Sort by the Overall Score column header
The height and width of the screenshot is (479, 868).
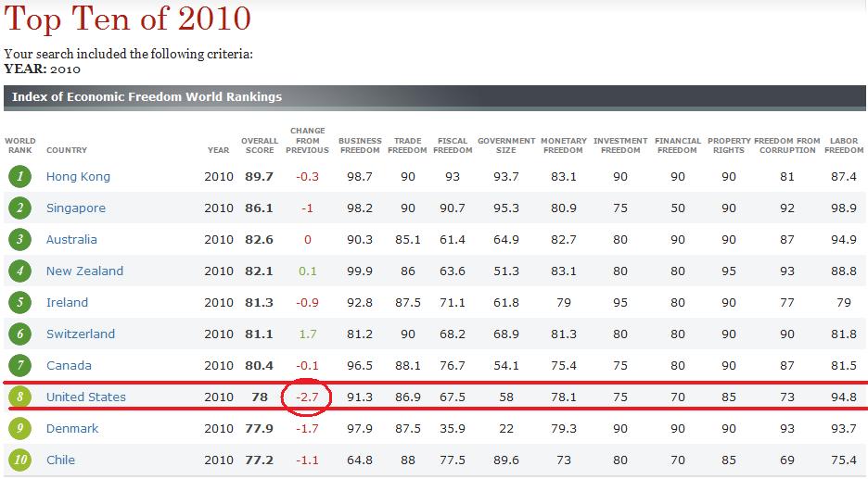(260, 145)
